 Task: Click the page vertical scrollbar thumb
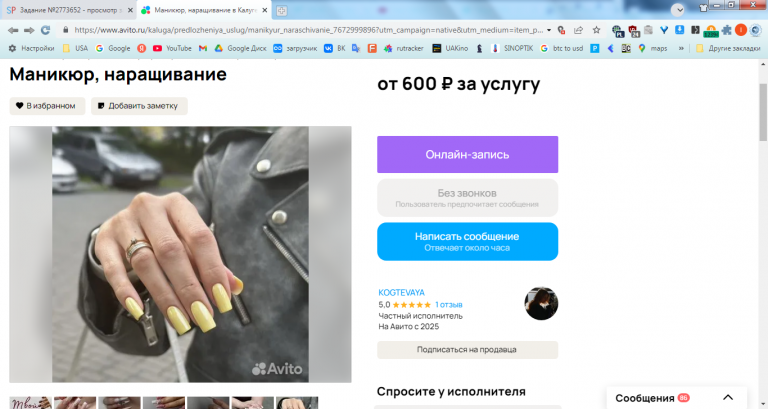coord(763,112)
